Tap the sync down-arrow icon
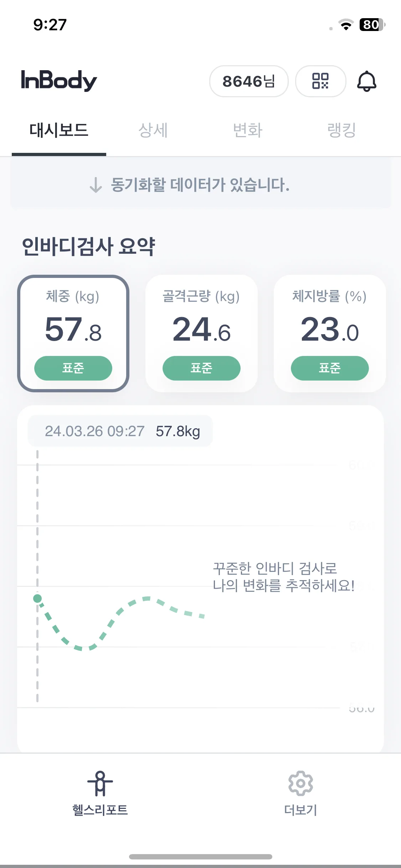The width and height of the screenshot is (401, 868). click(x=96, y=185)
